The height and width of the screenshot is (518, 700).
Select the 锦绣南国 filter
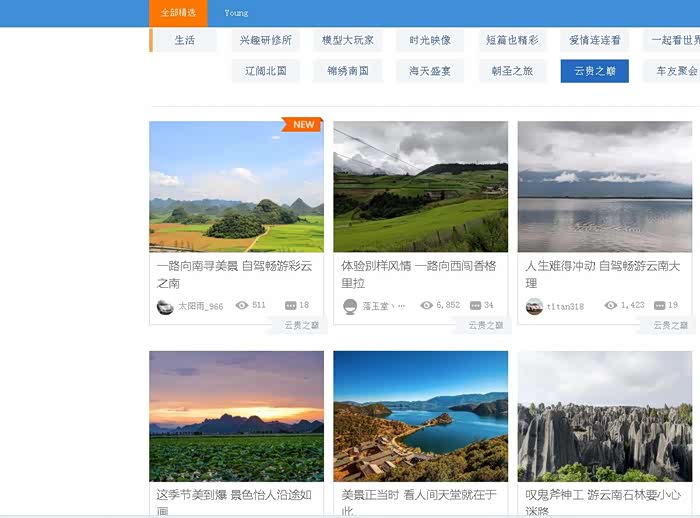(348, 71)
